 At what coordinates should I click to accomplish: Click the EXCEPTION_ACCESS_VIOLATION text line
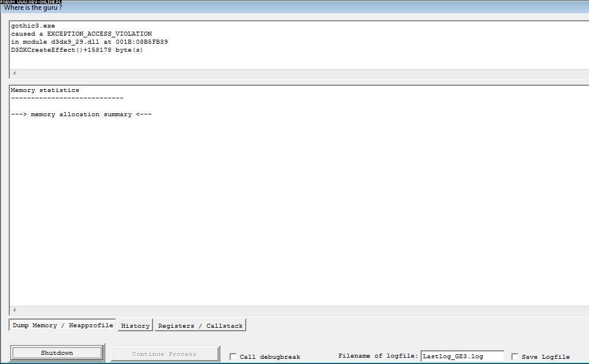81,34
